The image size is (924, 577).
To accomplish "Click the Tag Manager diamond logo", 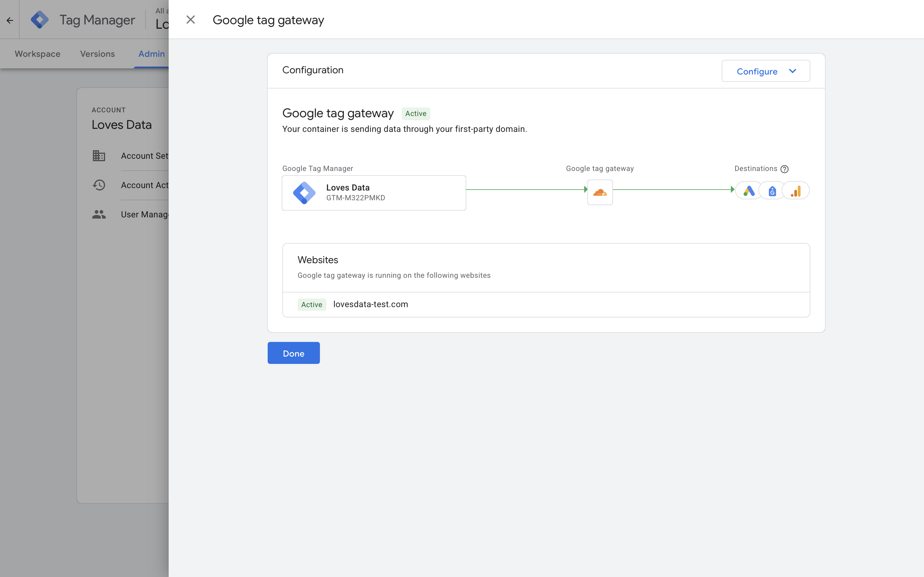I will point(40,20).
